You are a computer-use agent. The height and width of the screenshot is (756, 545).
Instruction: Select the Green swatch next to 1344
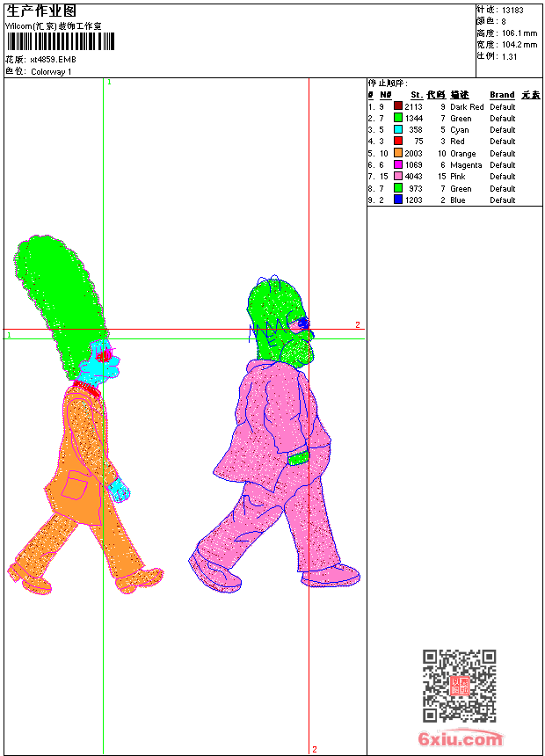(x=398, y=118)
